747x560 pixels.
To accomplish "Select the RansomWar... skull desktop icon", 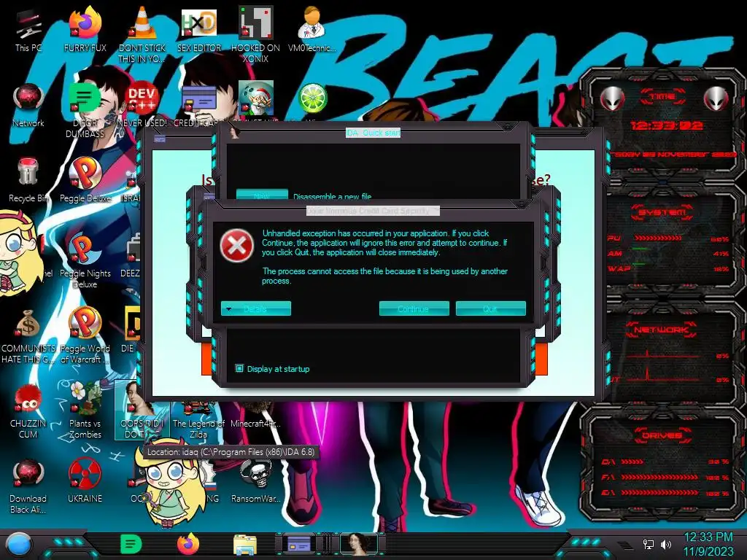I will coord(256,482).
